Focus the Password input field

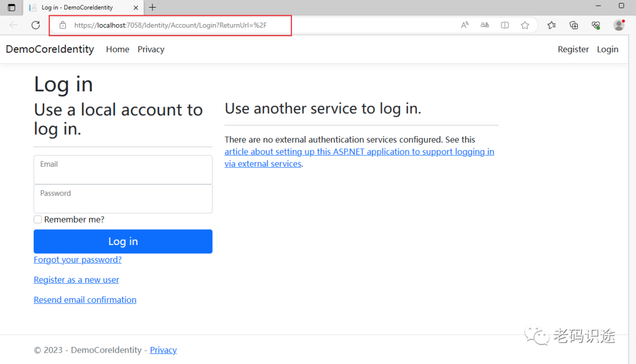[x=123, y=199]
